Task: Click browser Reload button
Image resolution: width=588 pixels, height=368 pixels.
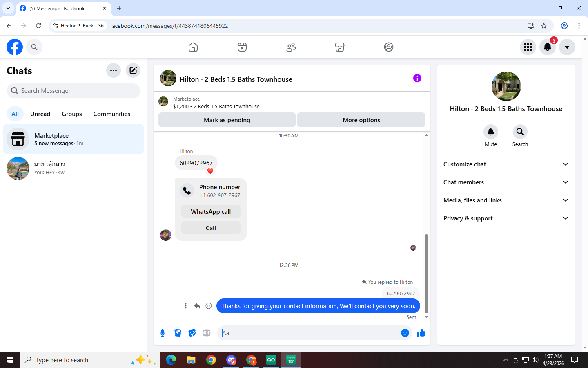Action: coord(38,26)
